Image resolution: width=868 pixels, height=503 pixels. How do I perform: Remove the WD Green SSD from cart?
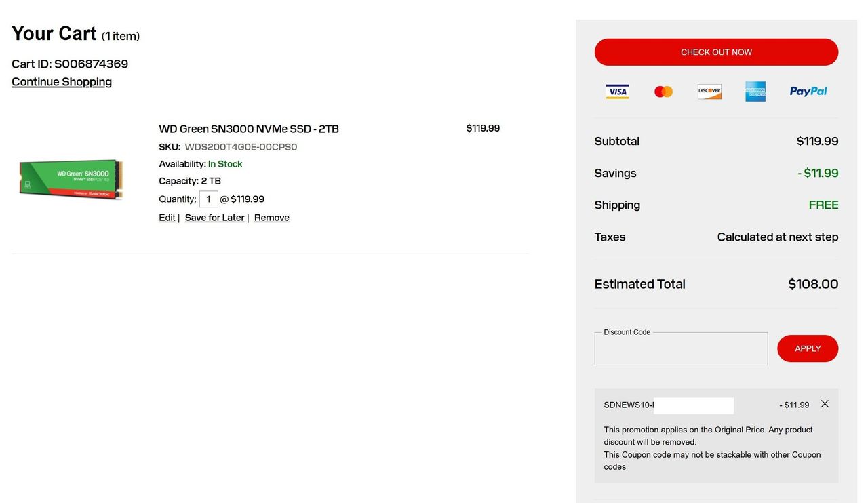[x=271, y=218]
